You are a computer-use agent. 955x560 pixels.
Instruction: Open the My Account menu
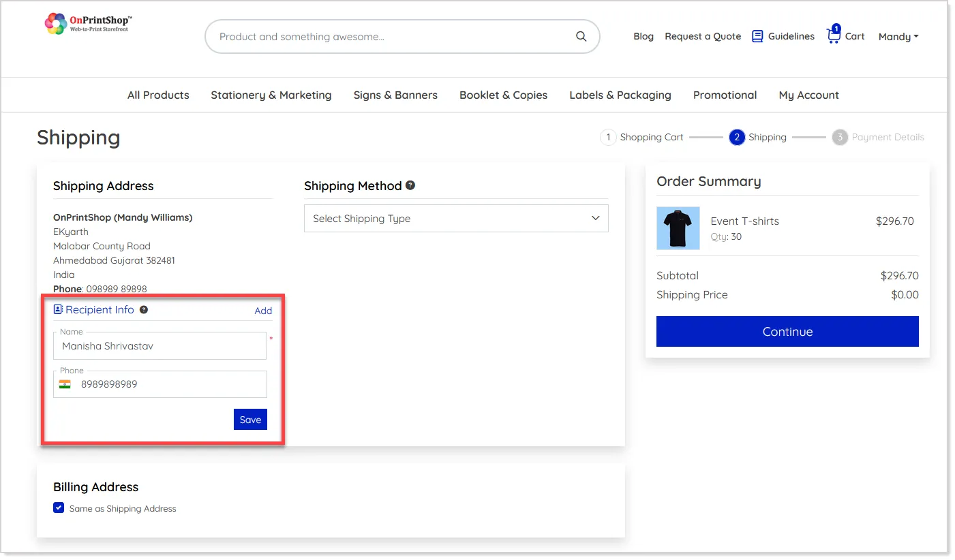pyautogui.click(x=809, y=95)
